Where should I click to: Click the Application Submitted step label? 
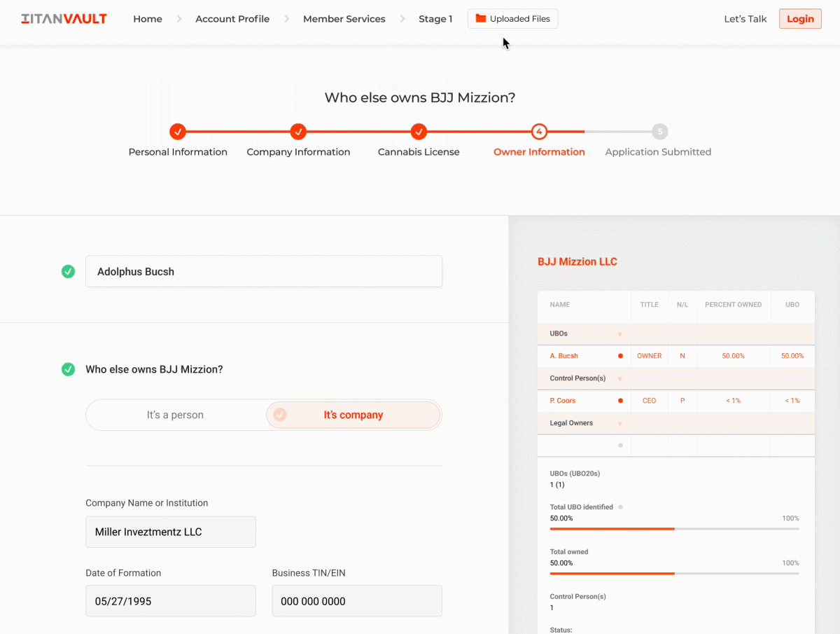658,152
